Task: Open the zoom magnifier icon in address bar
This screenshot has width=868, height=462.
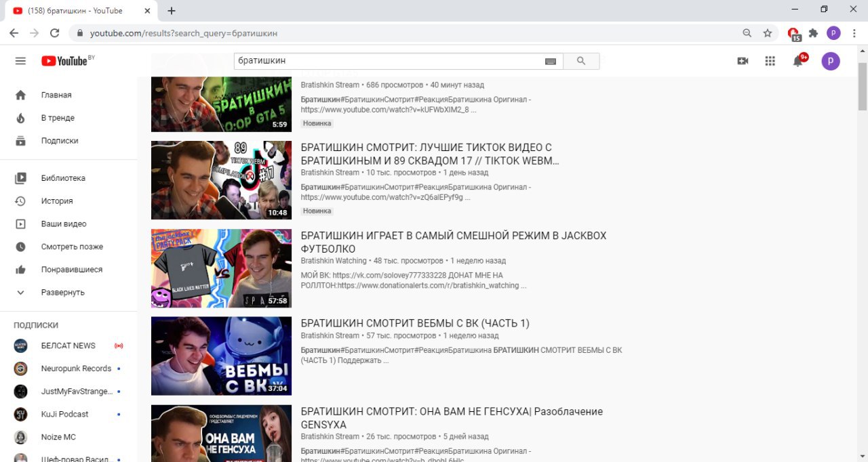Action: pos(747,33)
